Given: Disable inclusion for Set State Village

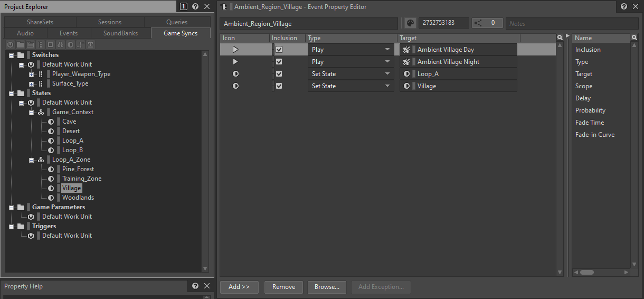Looking at the screenshot, I should [x=279, y=86].
